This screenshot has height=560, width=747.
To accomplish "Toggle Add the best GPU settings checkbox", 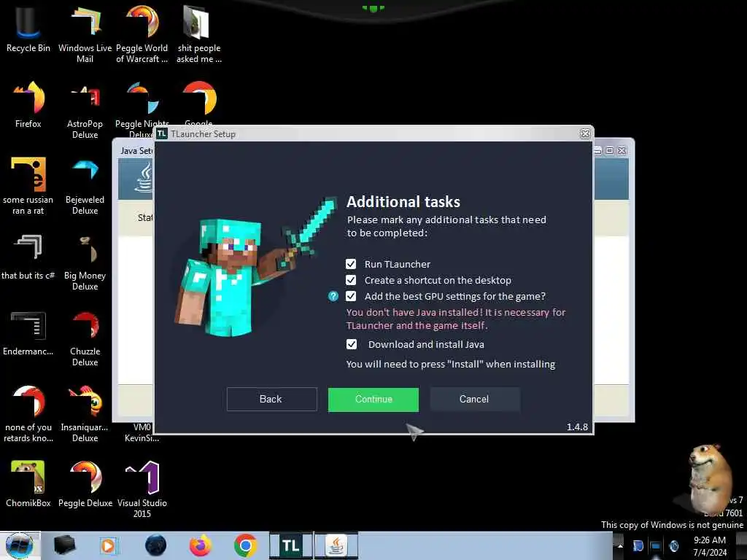I will tap(351, 296).
